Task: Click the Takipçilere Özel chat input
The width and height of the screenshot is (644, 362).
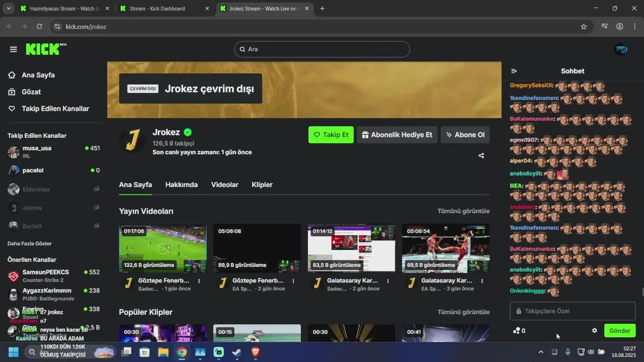Action: tap(573, 311)
